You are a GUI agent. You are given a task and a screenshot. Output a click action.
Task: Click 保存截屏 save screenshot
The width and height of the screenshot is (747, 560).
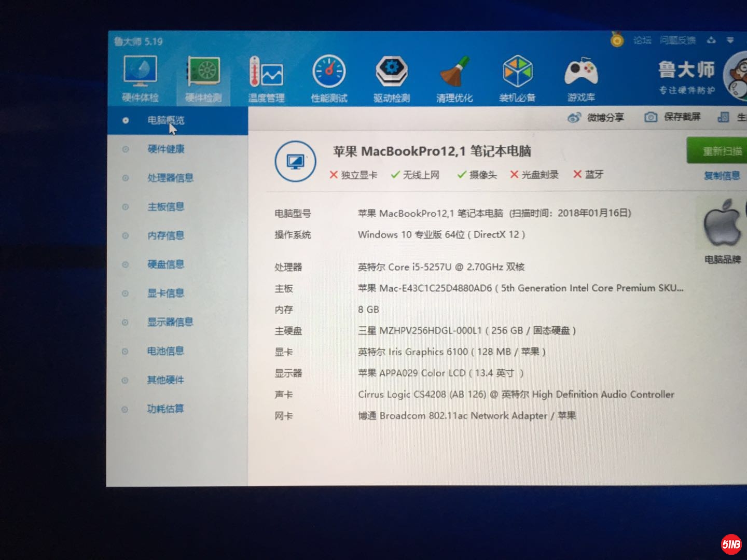pyautogui.click(x=673, y=117)
